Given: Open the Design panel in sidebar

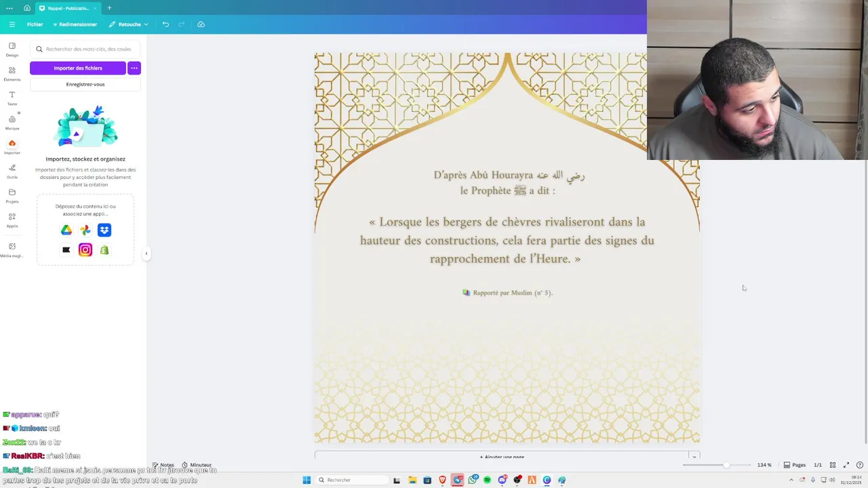Looking at the screenshot, I should [x=12, y=49].
